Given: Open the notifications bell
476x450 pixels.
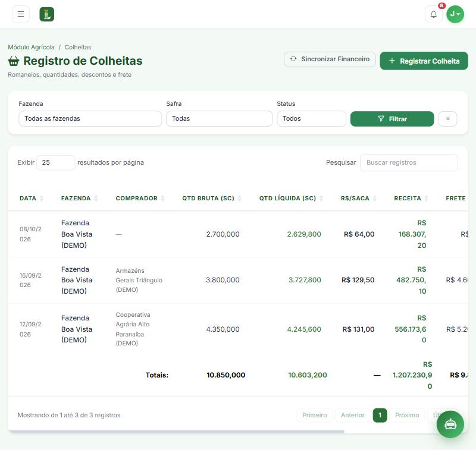Looking at the screenshot, I should [x=434, y=14].
